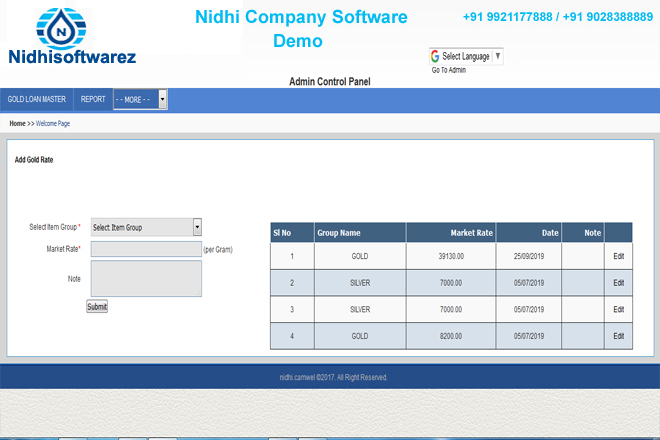Click the phone number text at top
The height and width of the screenshot is (440, 660).
click(x=558, y=17)
